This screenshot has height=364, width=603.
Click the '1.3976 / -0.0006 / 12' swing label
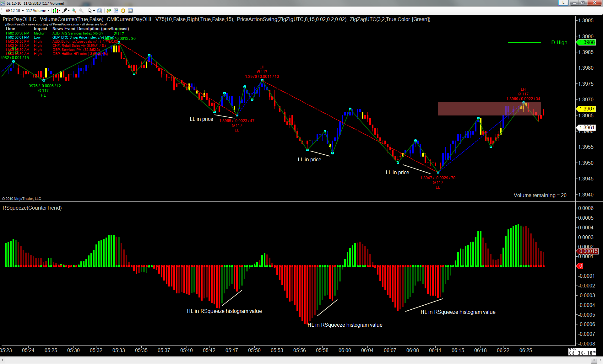click(43, 86)
